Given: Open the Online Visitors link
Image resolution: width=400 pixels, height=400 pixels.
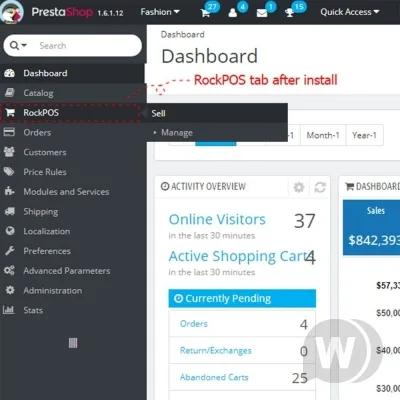Looking at the screenshot, I should click(217, 219).
